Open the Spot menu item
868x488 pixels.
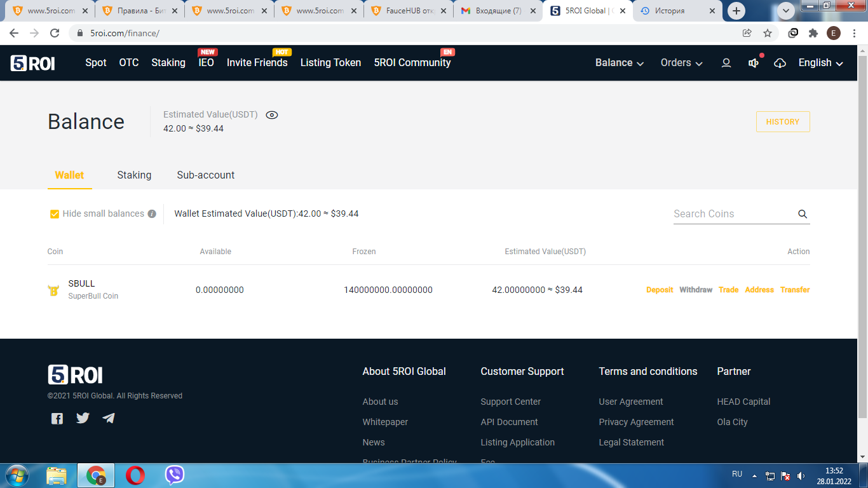[x=96, y=63]
